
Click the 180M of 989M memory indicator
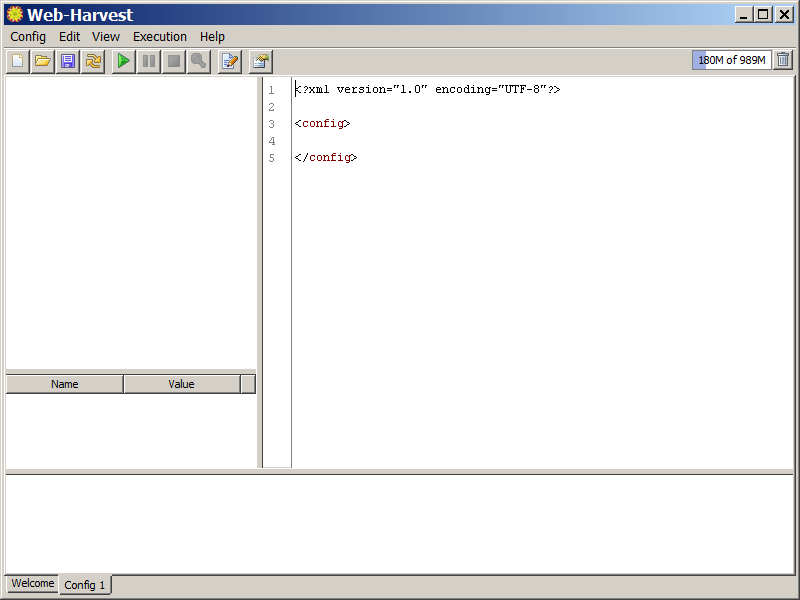click(731, 59)
